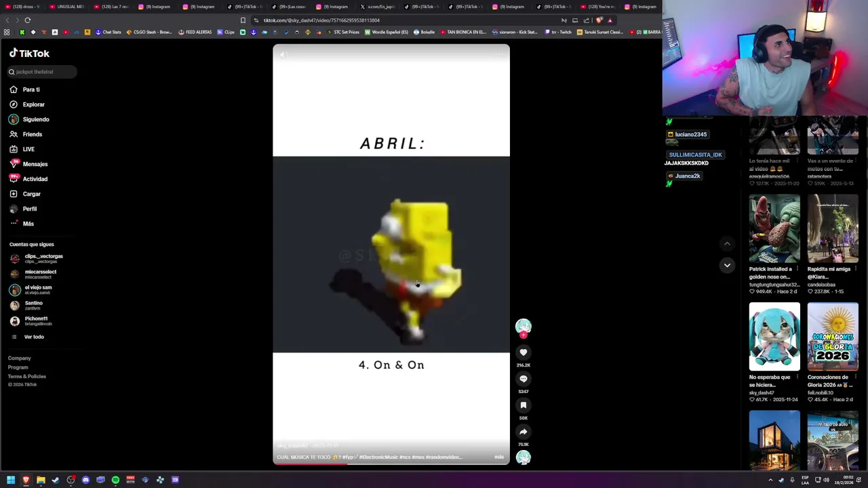
Task: Open comments with the speech bubble icon
Action: (x=523, y=379)
